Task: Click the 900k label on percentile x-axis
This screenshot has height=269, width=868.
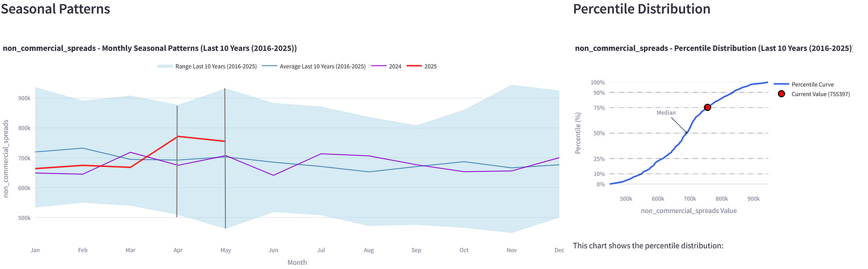Action: pos(754,199)
